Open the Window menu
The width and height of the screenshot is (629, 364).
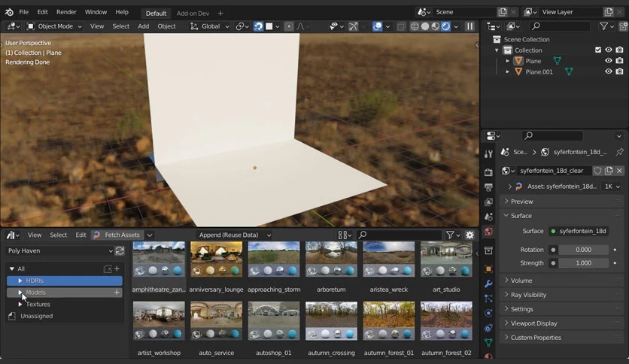96,12
